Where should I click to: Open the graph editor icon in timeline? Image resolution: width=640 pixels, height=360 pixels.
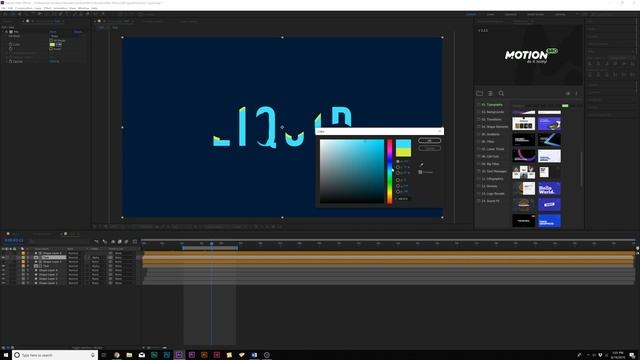135,242
